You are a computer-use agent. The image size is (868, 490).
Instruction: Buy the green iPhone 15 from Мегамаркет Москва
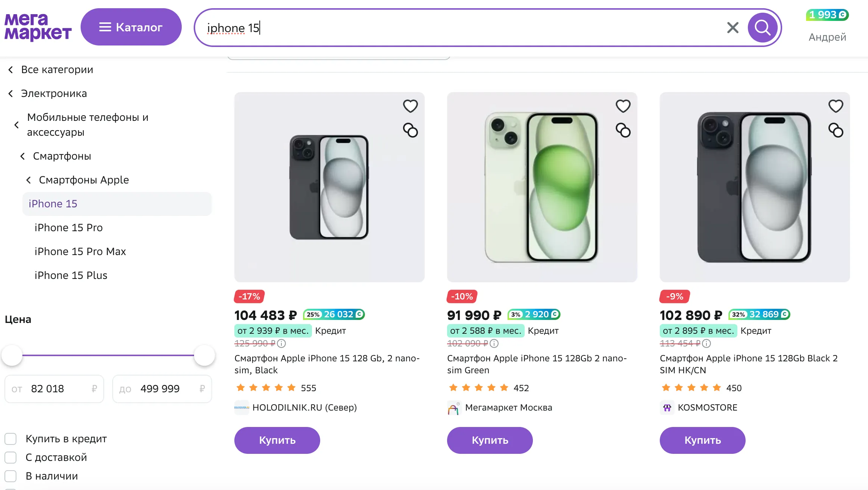pyautogui.click(x=490, y=440)
